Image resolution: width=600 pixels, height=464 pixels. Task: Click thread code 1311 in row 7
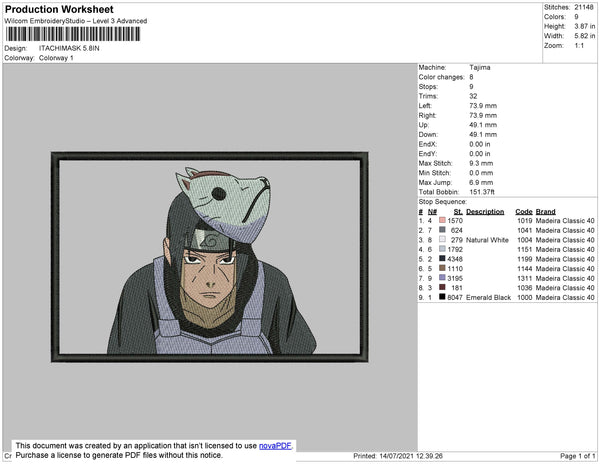pyautogui.click(x=525, y=278)
